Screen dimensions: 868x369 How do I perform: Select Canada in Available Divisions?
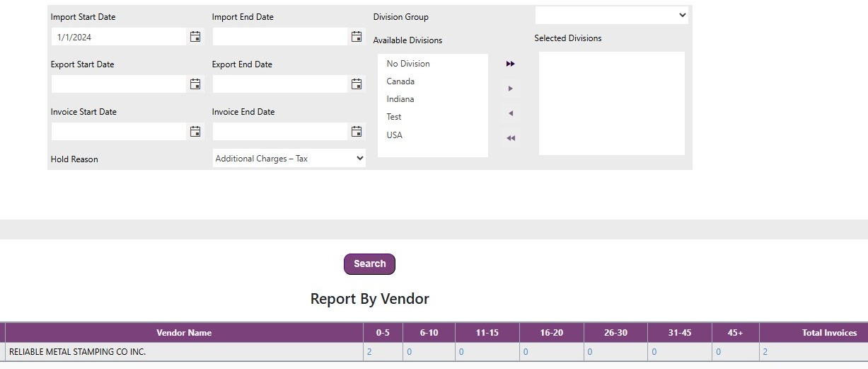tap(400, 81)
